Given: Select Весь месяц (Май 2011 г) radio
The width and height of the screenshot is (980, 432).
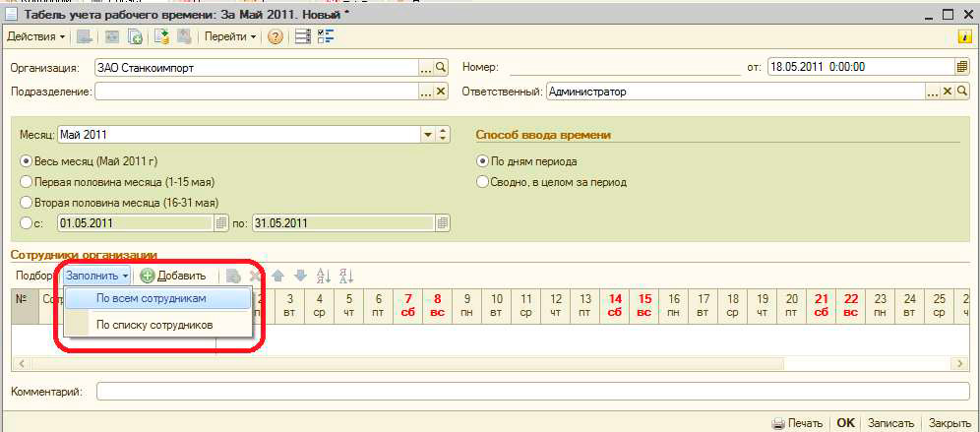Looking at the screenshot, I should tap(26, 161).
